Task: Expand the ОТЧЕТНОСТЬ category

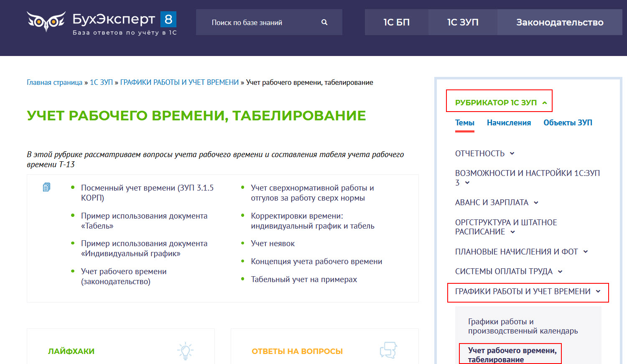Action: tap(485, 153)
